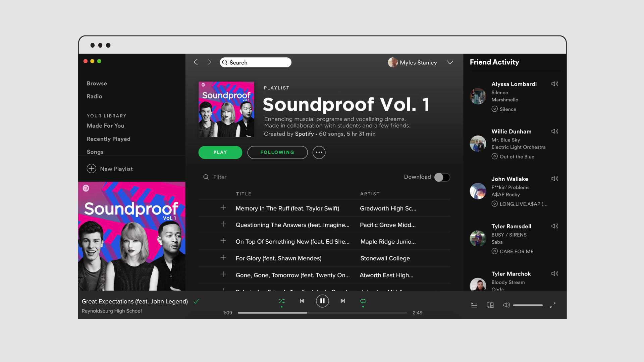Open the Browse section

pyautogui.click(x=97, y=83)
